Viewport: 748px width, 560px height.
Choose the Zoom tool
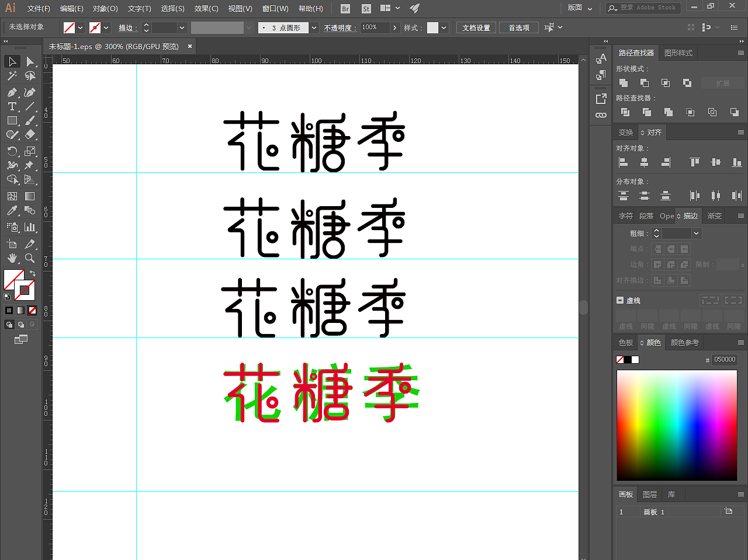(29, 258)
